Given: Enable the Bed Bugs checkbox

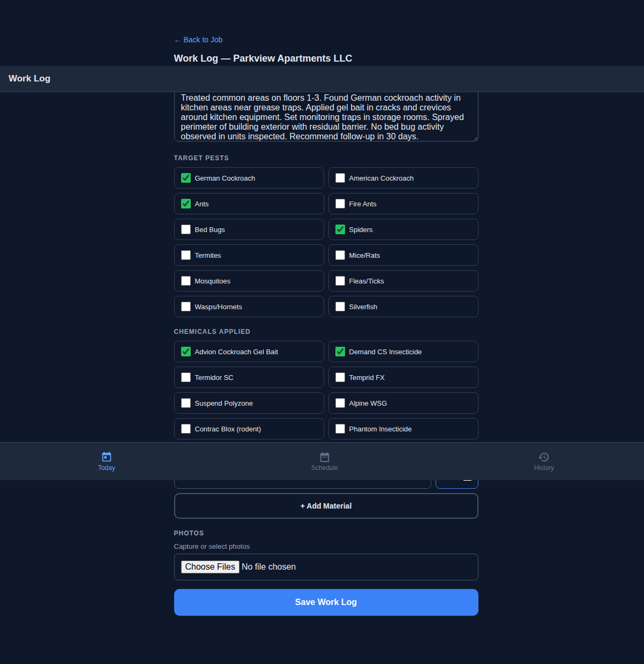Looking at the screenshot, I should tap(186, 229).
